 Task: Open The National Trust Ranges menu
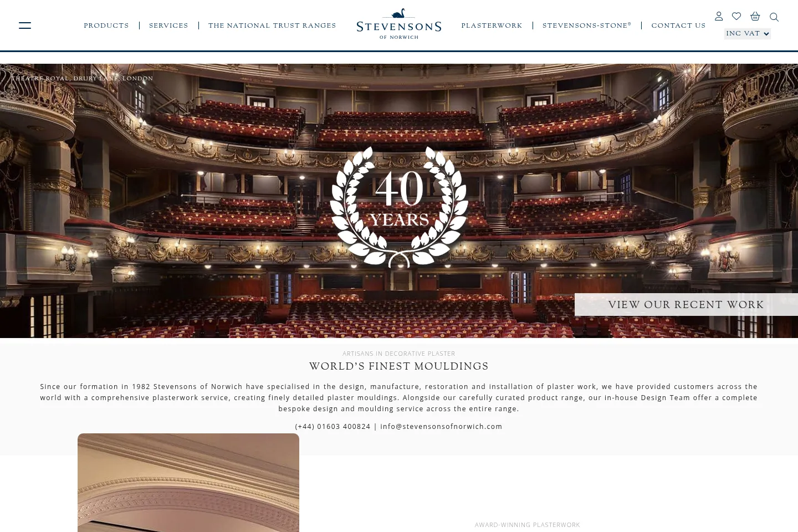coord(272,25)
